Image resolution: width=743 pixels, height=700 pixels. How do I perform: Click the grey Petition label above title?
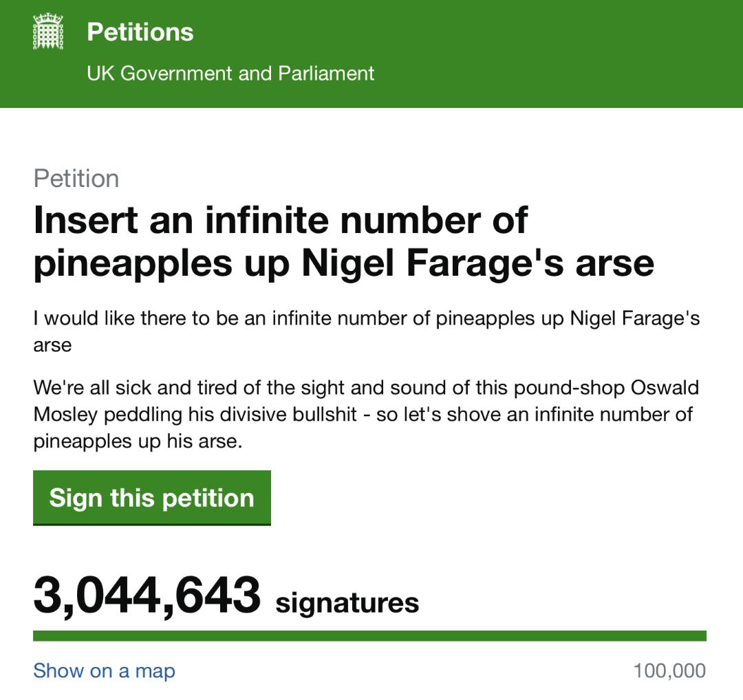pyautogui.click(x=76, y=179)
